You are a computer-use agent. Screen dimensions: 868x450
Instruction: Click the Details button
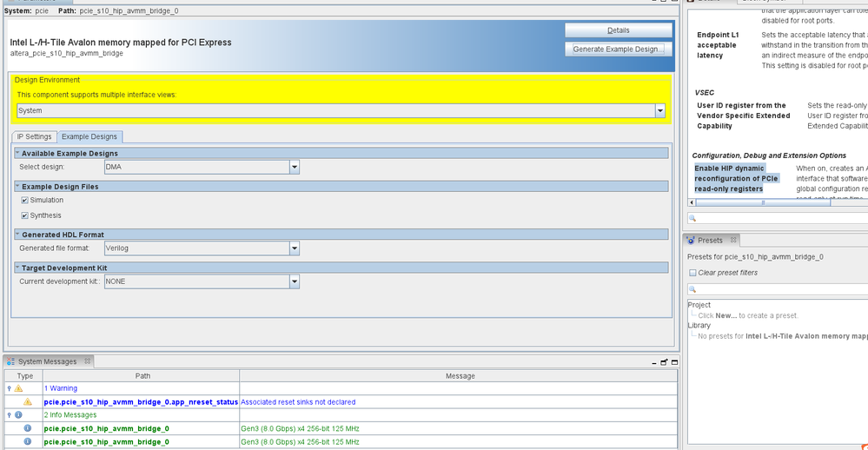(619, 30)
